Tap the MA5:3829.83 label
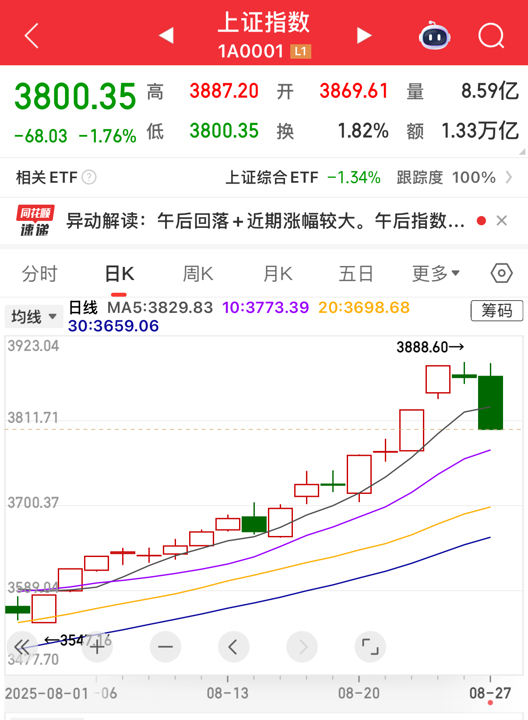The image size is (528, 720). (160, 307)
